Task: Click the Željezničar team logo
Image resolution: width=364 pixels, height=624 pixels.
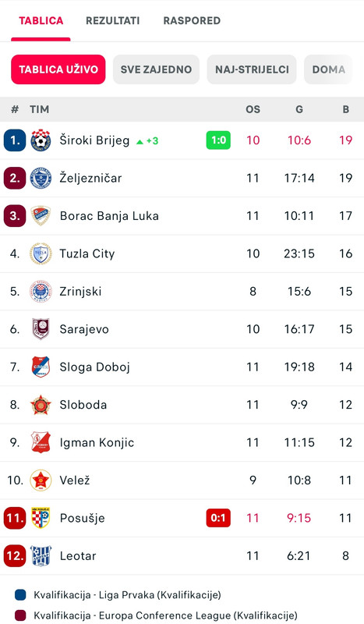Action: coord(41,178)
